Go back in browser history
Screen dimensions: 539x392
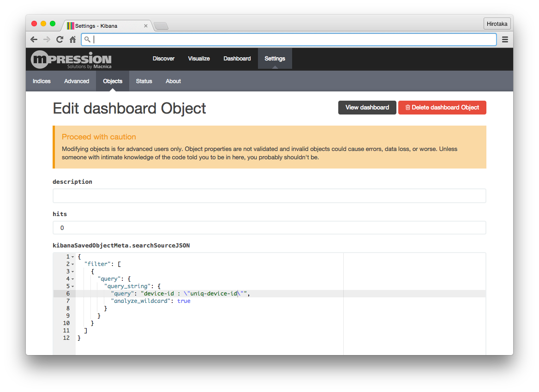click(x=34, y=40)
